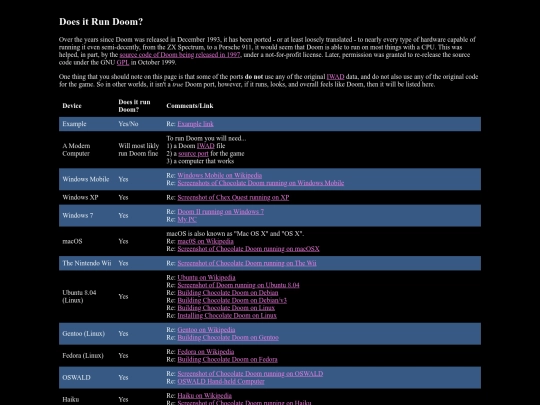The height and width of the screenshot is (405, 540).
Task: Open Screenshot of Chex Quest running on XP
Action: click(x=233, y=197)
